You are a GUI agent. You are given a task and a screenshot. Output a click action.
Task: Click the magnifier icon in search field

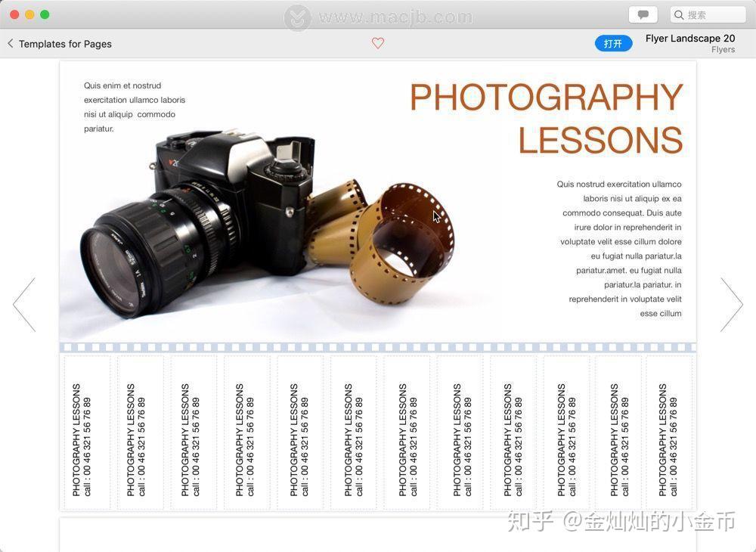pyautogui.click(x=680, y=14)
